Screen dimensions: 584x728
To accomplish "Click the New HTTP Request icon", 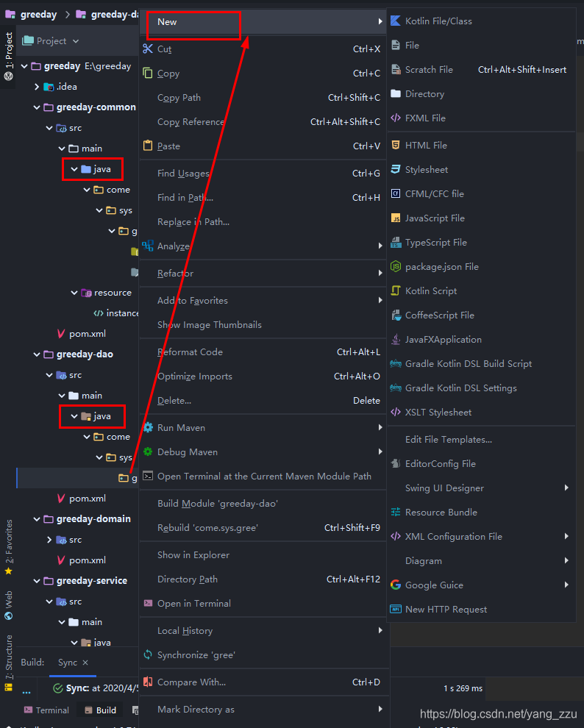I will click(x=396, y=609).
